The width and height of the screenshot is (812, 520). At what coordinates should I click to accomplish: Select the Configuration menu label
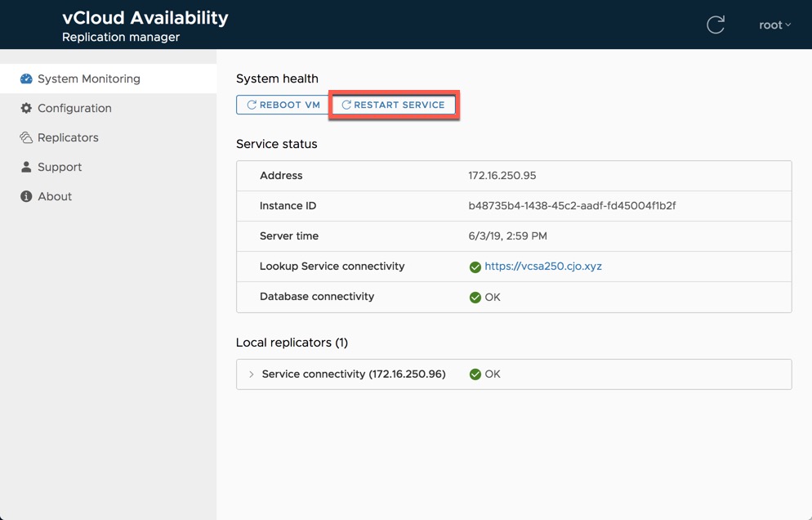click(x=74, y=108)
